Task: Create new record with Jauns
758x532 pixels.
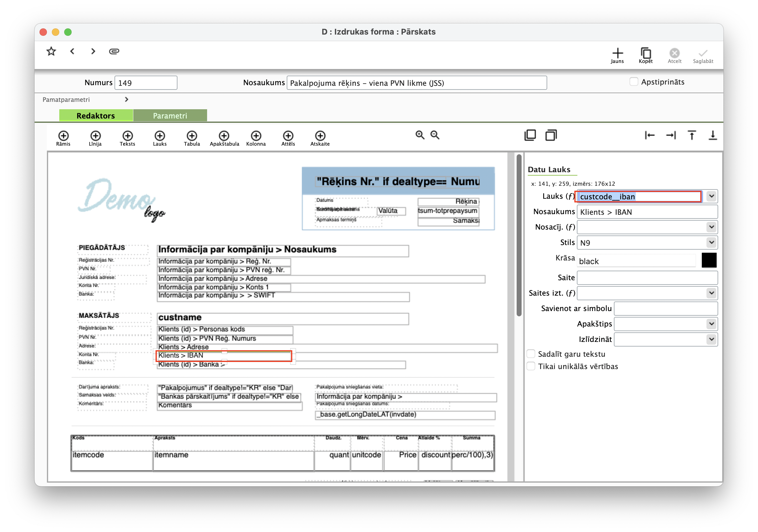Action: pos(617,56)
